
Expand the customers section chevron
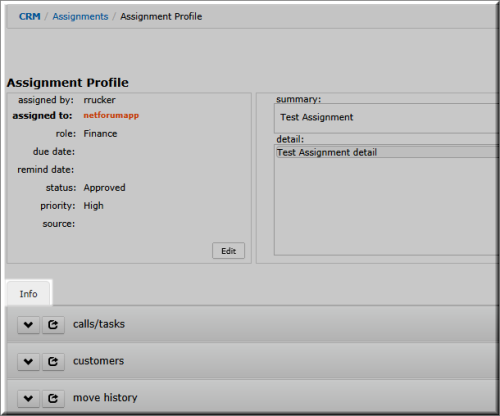coord(29,362)
